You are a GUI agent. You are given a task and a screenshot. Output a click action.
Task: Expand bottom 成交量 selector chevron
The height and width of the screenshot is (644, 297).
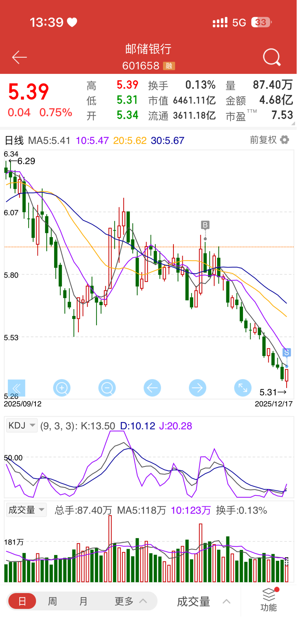tap(227, 601)
